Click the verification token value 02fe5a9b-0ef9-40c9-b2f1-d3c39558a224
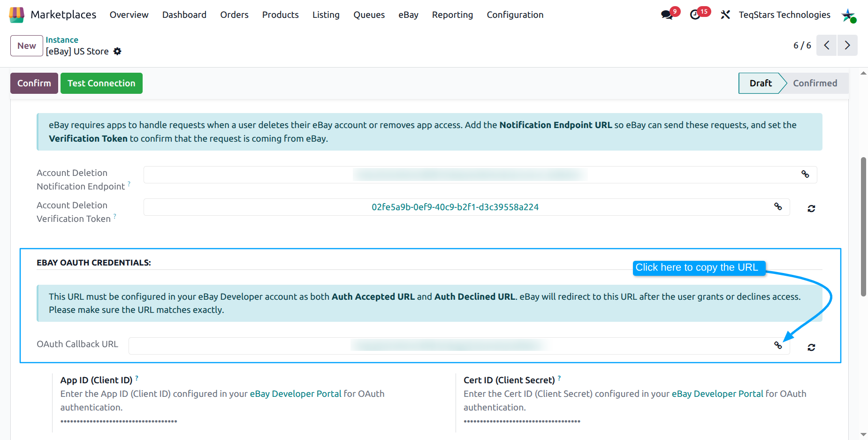 455,207
